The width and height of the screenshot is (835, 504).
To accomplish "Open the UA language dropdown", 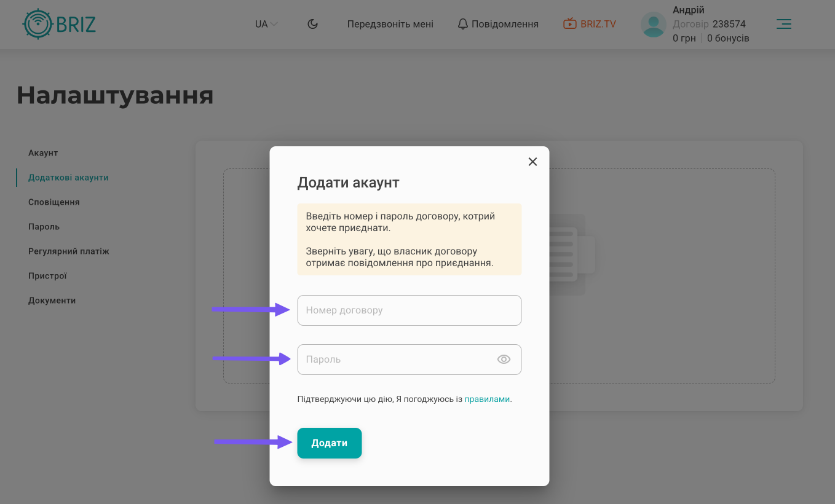I will click(x=266, y=24).
